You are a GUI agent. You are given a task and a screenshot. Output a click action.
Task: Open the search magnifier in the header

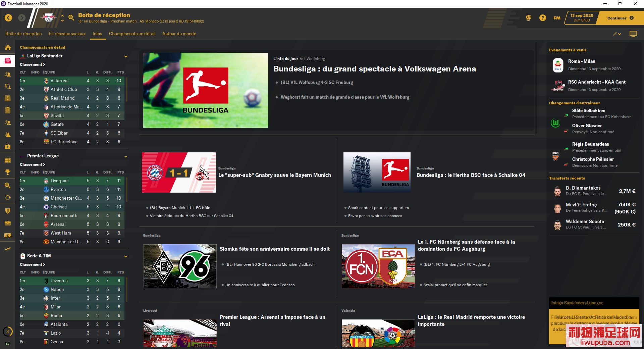point(71,18)
